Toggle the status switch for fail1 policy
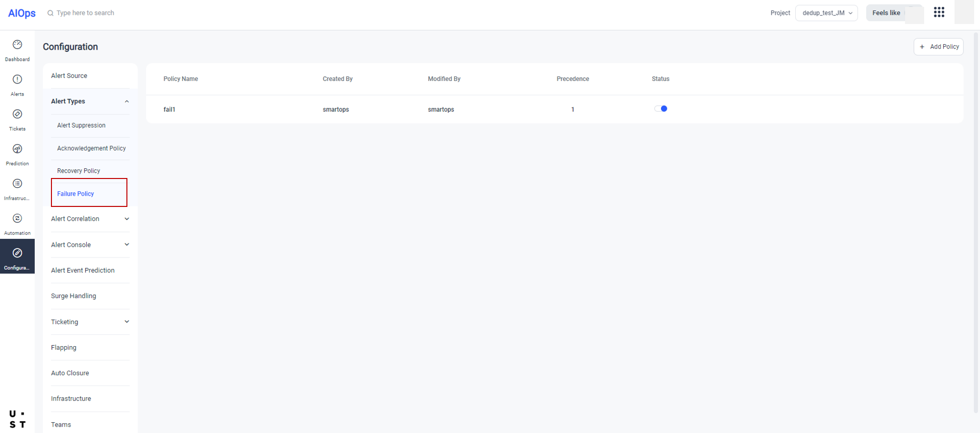The width and height of the screenshot is (980, 433). coord(661,109)
